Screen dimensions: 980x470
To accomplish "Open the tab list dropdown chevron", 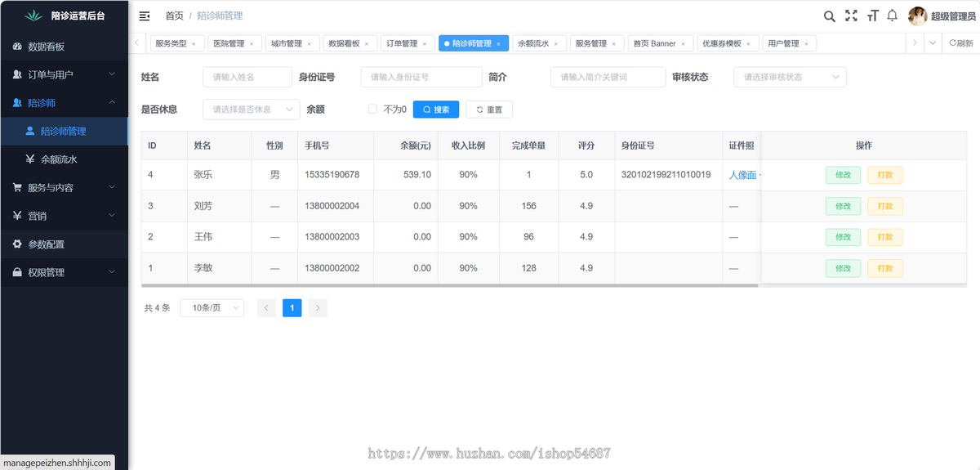I will [933, 43].
